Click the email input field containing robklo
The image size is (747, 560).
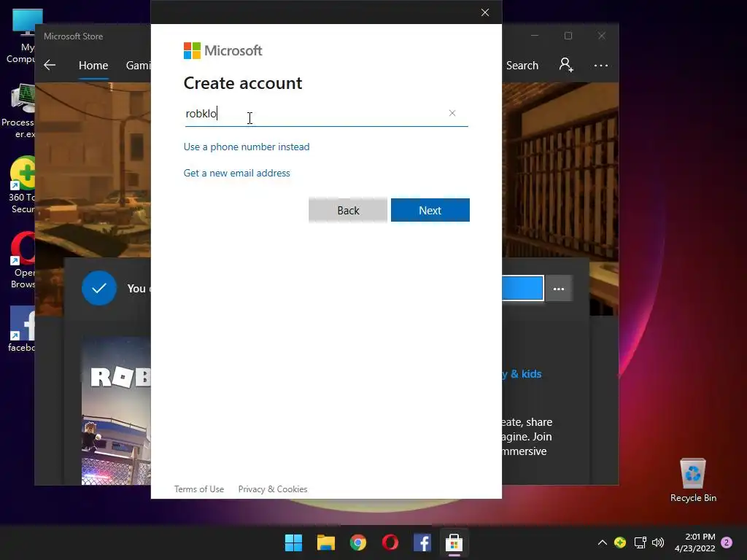click(x=326, y=114)
